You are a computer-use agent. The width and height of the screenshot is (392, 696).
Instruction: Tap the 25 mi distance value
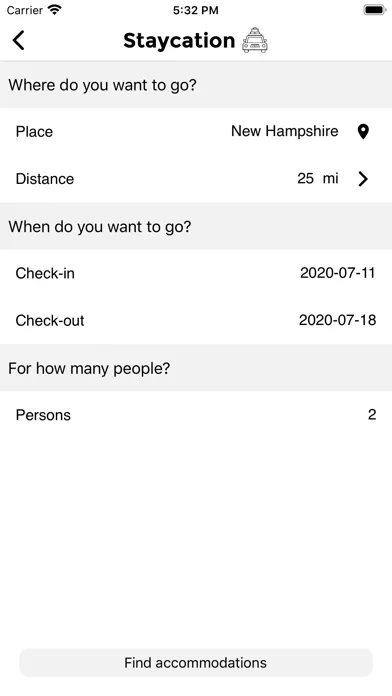pyautogui.click(x=318, y=178)
